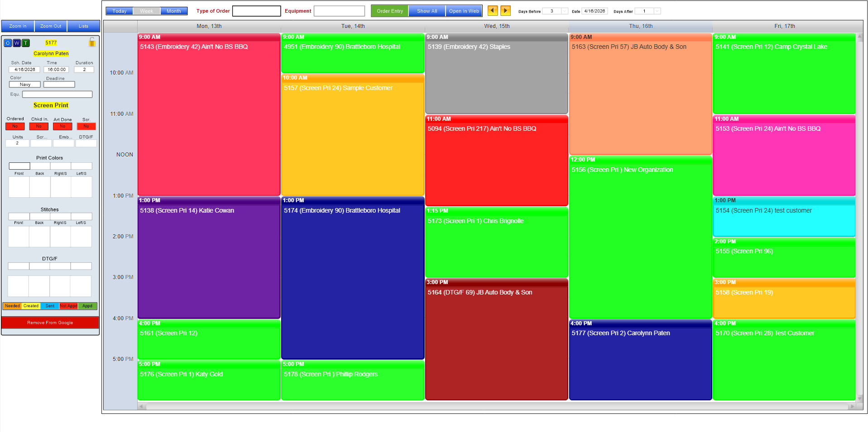
Task: Click the right arrow to advance the calendar
Action: (505, 10)
